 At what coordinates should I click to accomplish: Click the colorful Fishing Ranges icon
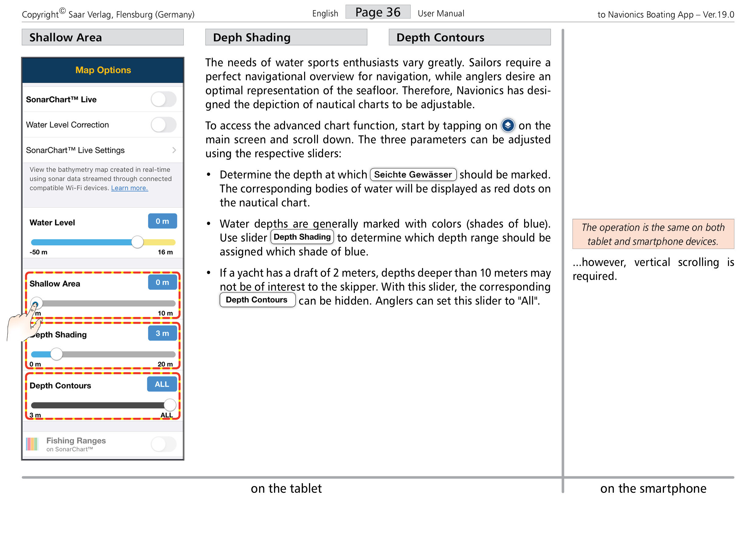(x=32, y=444)
